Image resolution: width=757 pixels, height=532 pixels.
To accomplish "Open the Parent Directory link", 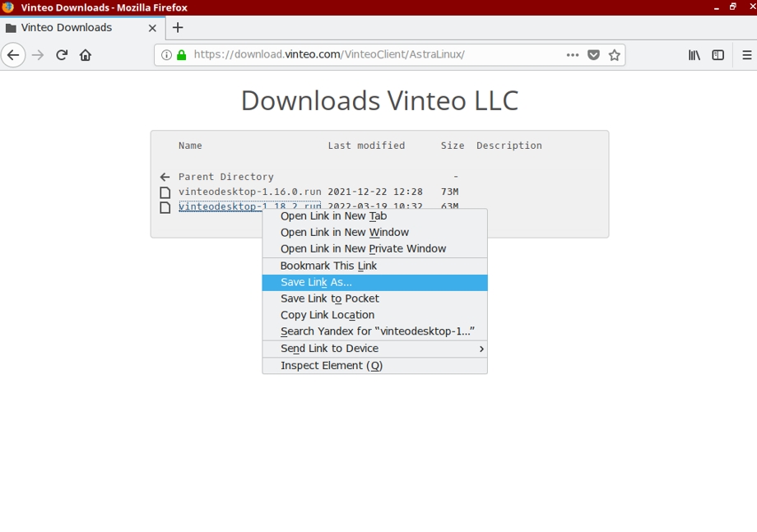I will (226, 177).
